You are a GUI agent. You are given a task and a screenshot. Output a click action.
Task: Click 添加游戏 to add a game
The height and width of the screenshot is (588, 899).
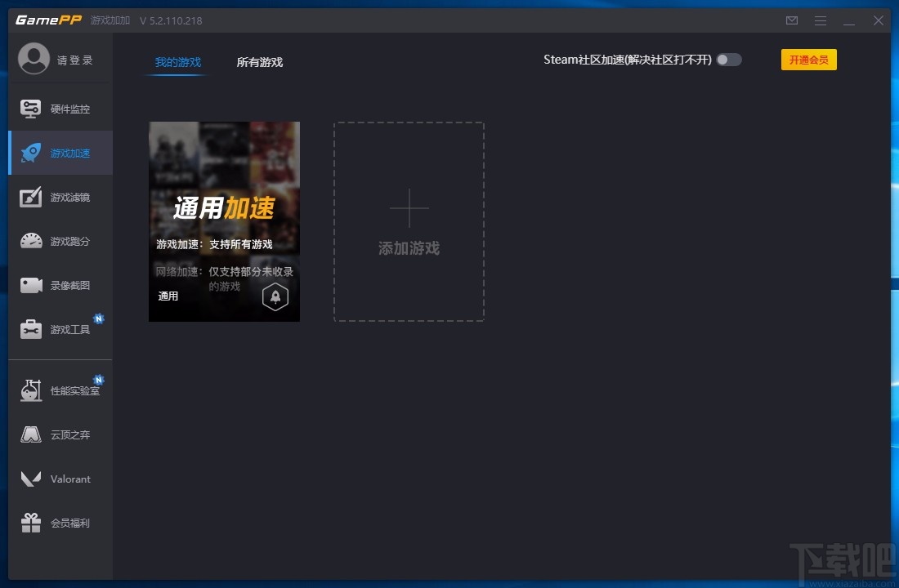click(x=409, y=221)
